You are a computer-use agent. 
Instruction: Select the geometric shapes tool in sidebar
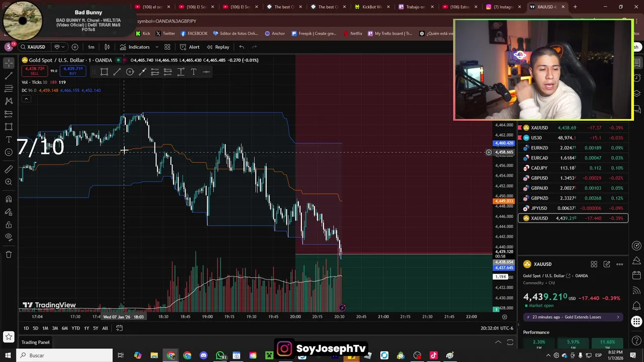(9, 127)
